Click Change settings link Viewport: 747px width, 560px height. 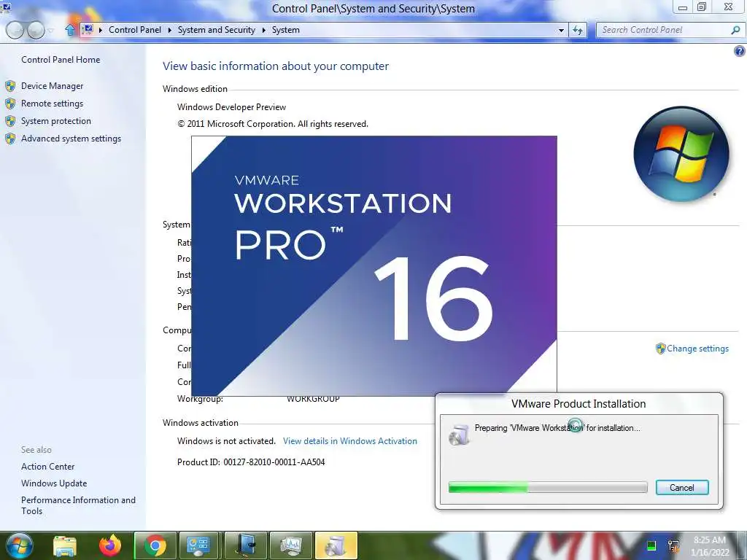(697, 349)
